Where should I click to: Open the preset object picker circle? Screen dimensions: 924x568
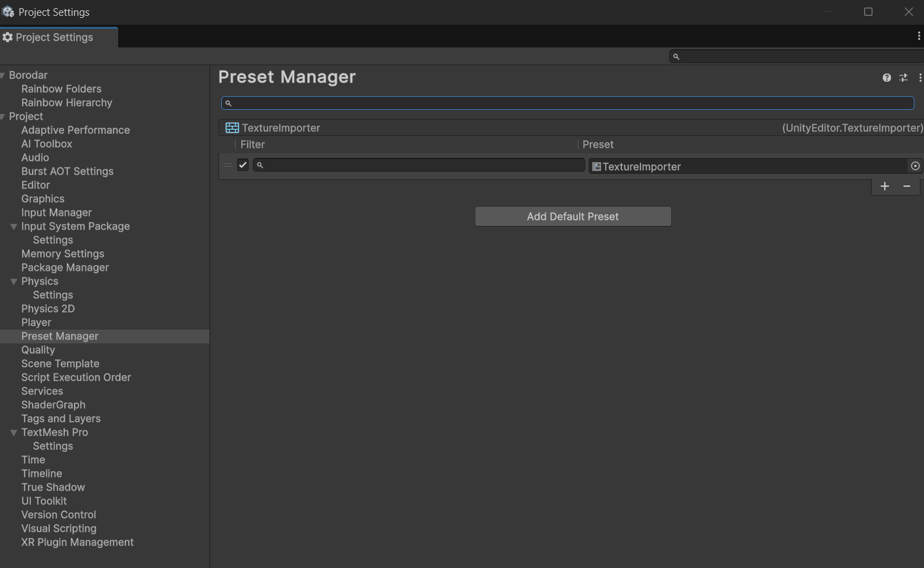coord(915,166)
